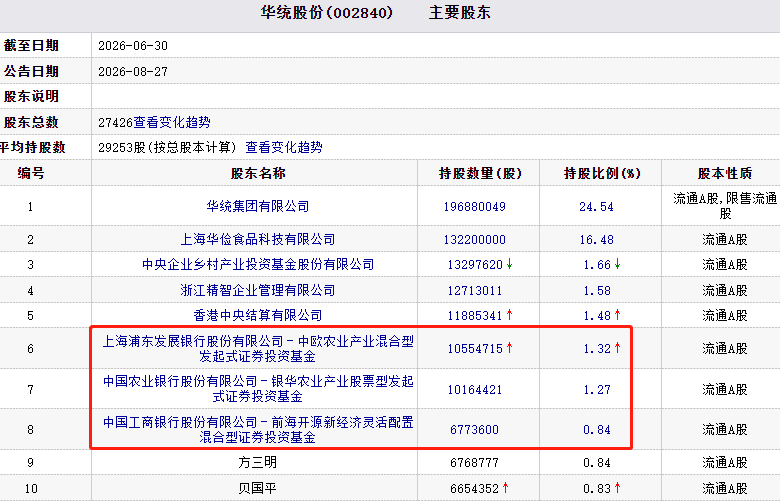Click the red up arrow beside 6654352
The width and height of the screenshot is (780, 502).
click(505, 488)
